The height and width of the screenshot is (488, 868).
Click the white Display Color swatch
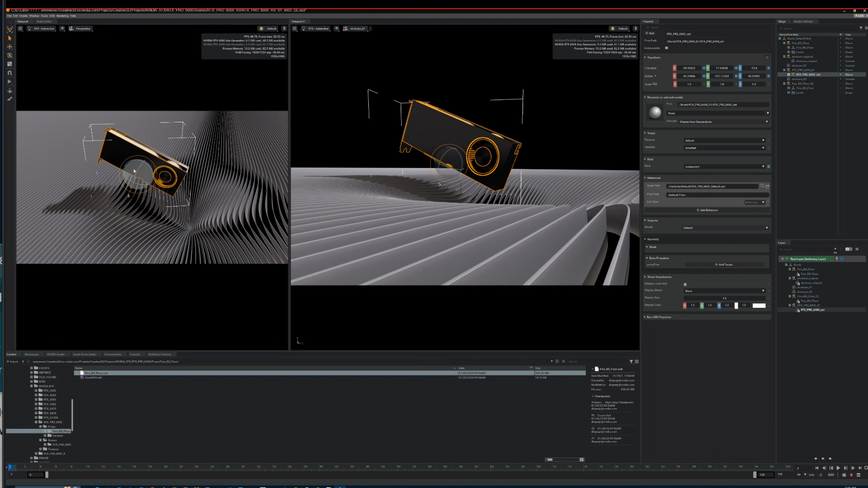click(759, 305)
